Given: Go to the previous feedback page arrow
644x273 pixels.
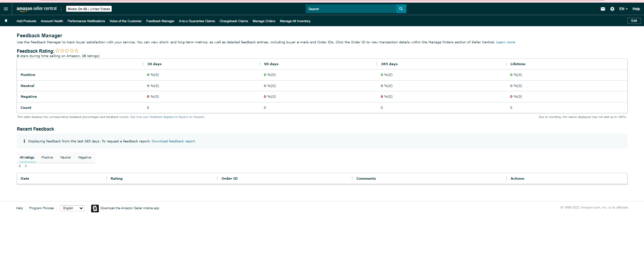Looking at the screenshot, I should tap(20, 166).
